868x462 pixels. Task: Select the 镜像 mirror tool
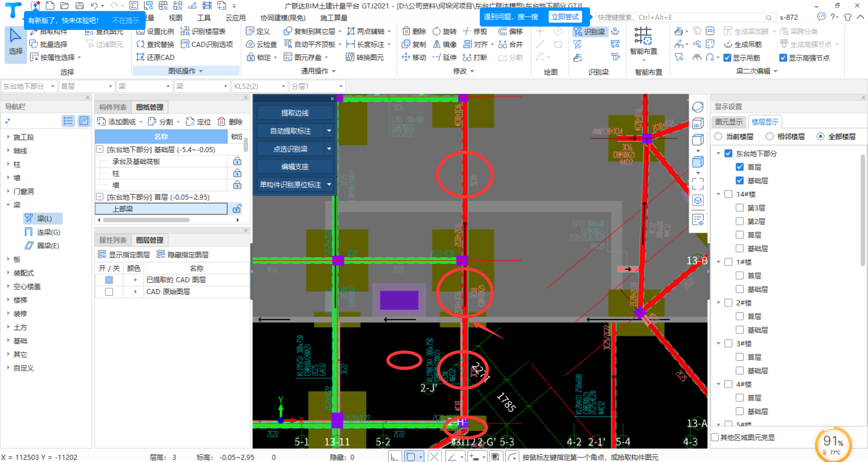pyautogui.click(x=444, y=44)
